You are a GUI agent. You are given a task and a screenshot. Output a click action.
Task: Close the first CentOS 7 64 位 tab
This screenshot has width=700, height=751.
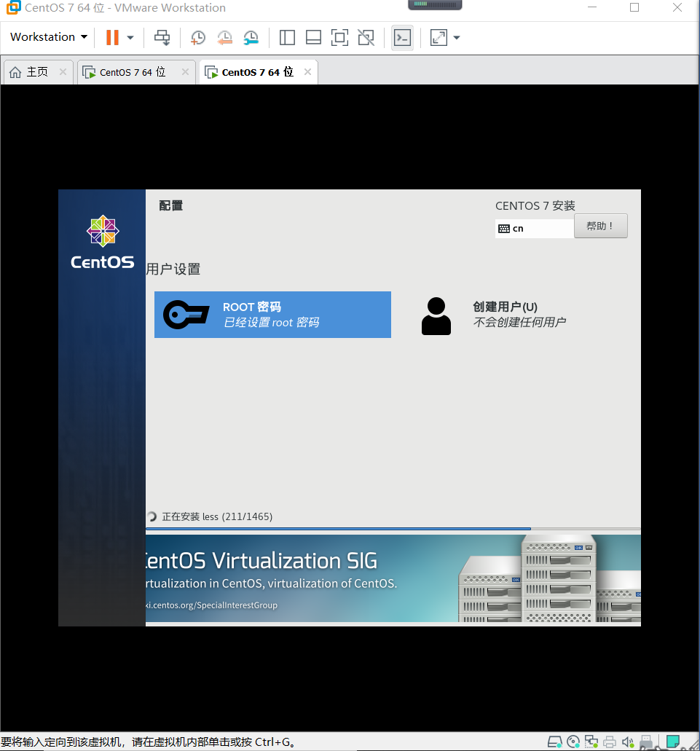[x=185, y=72]
